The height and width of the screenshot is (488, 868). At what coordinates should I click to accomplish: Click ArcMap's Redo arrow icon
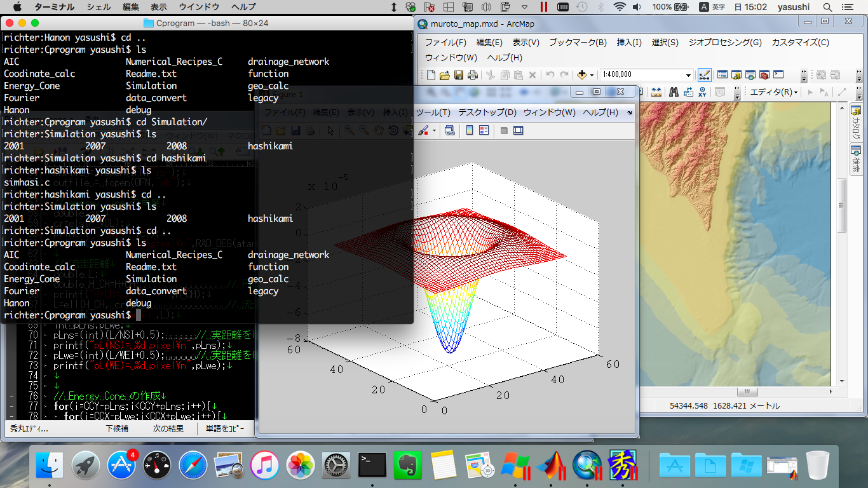point(564,75)
